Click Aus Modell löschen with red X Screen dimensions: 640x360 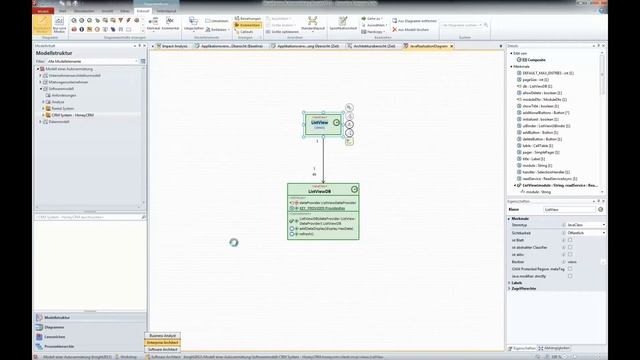coord(410,30)
